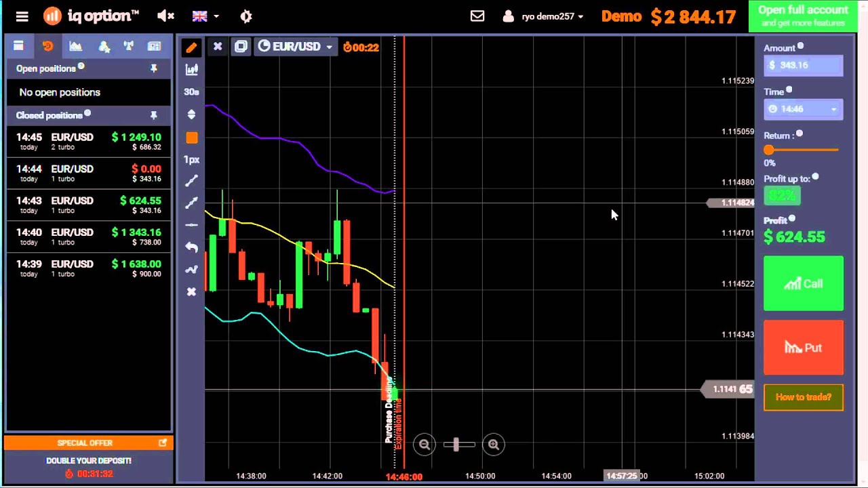Click the 00:22 countdown timer
This screenshot has height=488, width=868.
[x=361, y=47]
